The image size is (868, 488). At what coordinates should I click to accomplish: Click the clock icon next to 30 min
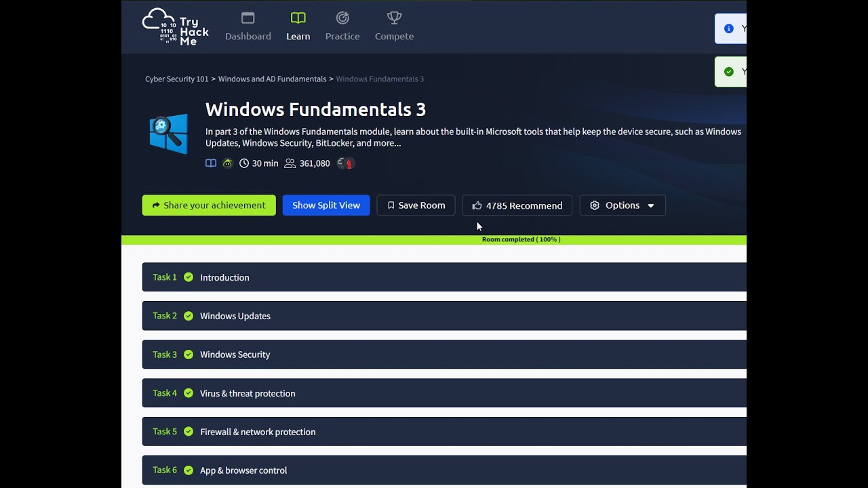point(244,163)
